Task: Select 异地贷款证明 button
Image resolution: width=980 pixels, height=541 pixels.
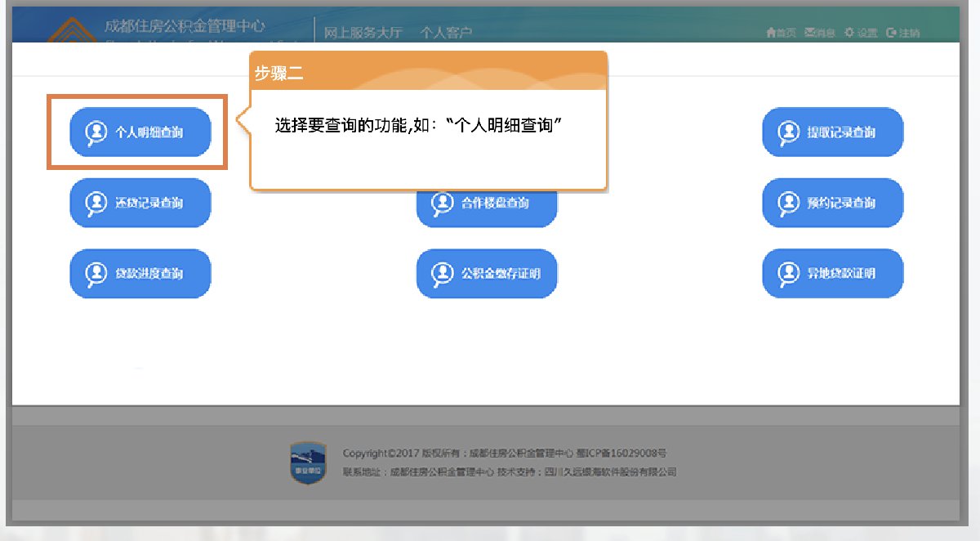Action: tap(833, 274)
